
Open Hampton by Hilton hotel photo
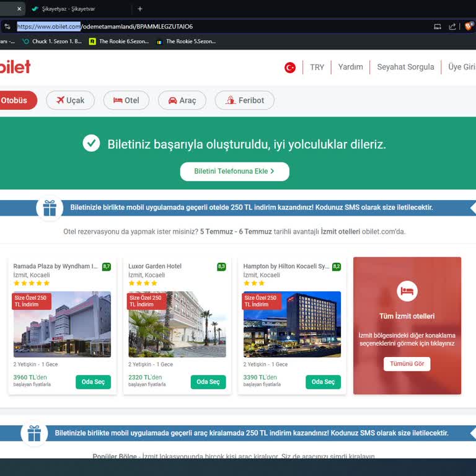point(292,324)
